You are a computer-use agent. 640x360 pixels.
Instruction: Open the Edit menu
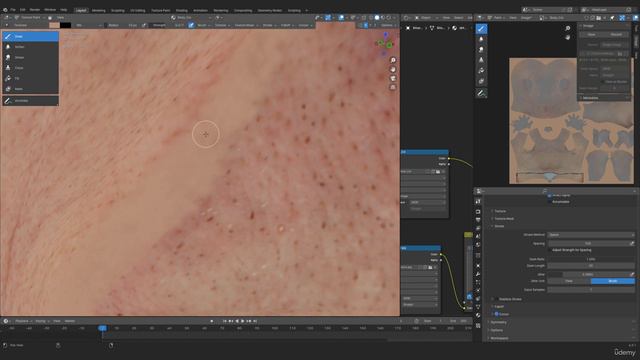point(23,9)
